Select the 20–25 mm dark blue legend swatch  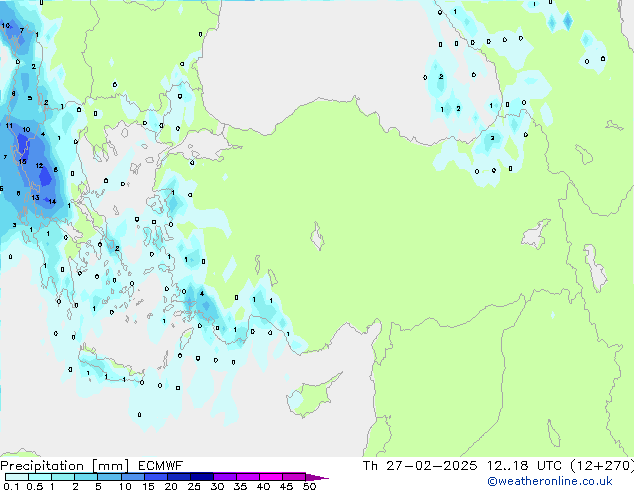point(178,477)
